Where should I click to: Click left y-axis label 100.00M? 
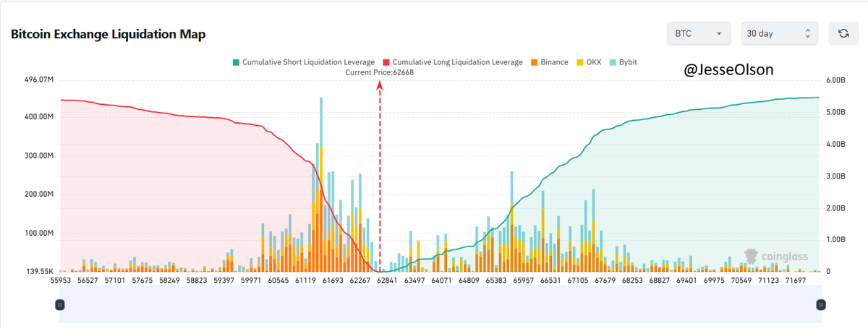point(39,234)
